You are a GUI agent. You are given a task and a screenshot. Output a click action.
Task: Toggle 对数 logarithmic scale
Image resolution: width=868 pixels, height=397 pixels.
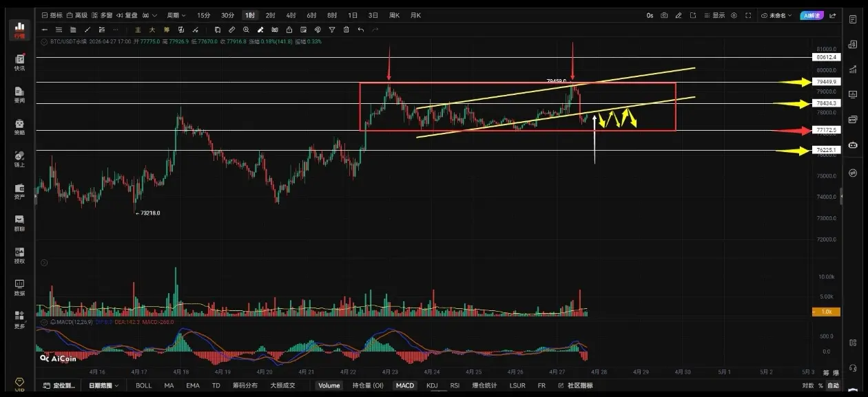point(807,385)
